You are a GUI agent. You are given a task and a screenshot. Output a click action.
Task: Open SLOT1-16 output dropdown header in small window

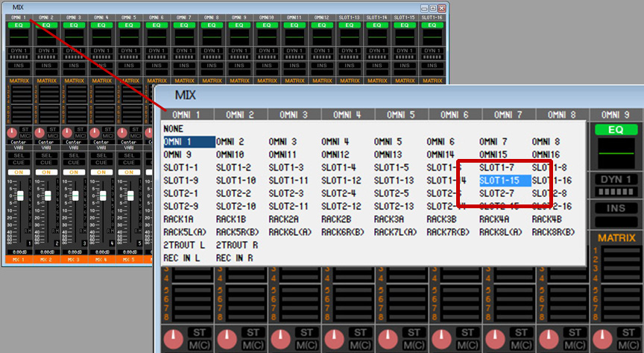pyautogui.click(x=432, y=17)
